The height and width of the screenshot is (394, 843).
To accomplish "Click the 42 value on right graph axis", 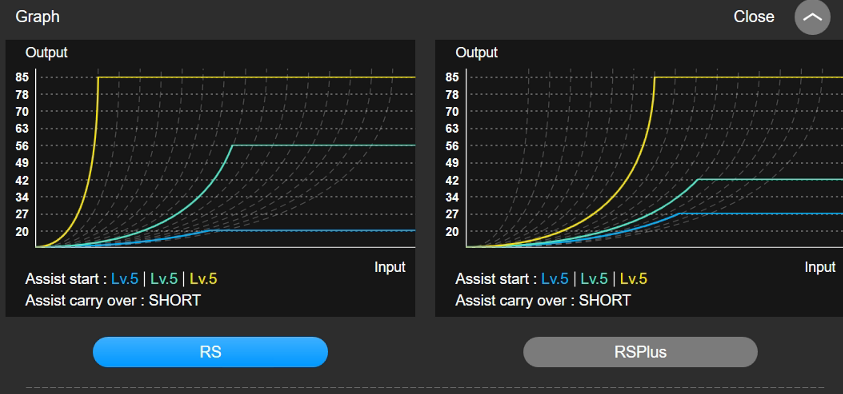I will 453,180.
